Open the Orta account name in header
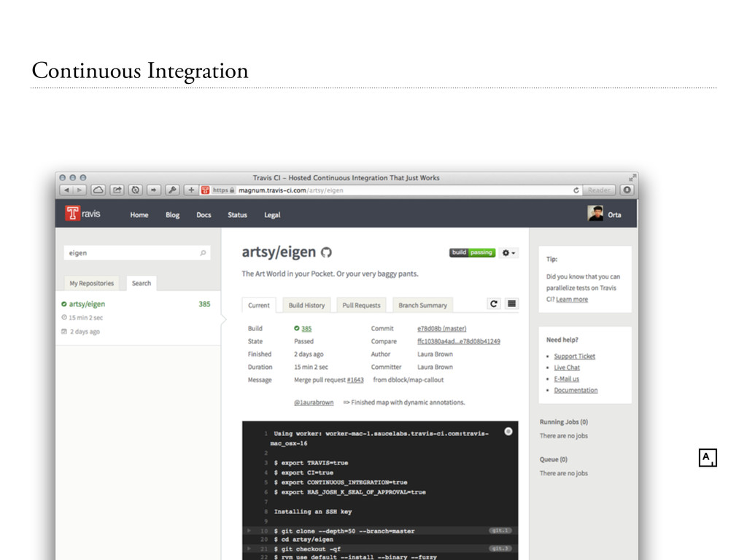747x560 pixels. 614,215
